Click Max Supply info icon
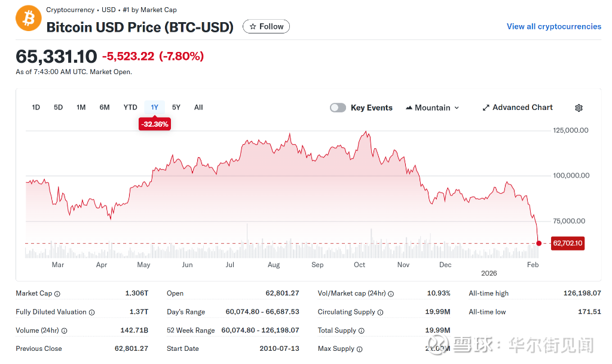The height and width of the screenshot is (364, 612). tap(359, 349)
